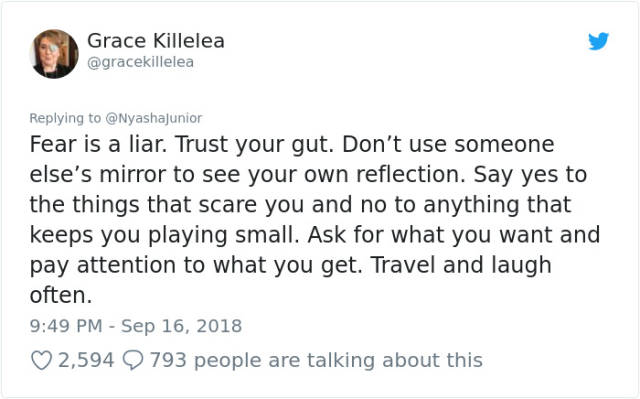The image size is (640, 399).
Task: Click the blue Twitter bird logo
Action: coord(598,41)
